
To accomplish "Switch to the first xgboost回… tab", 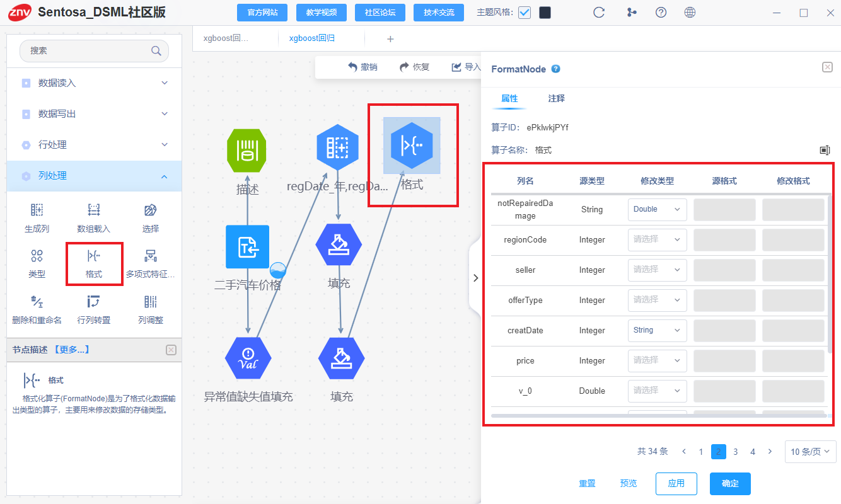I will click(x=226, y=38).
